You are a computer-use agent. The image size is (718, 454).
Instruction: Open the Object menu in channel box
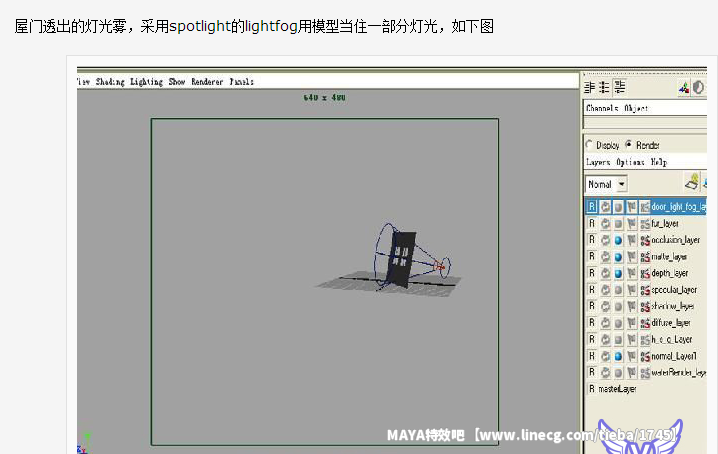636,108
